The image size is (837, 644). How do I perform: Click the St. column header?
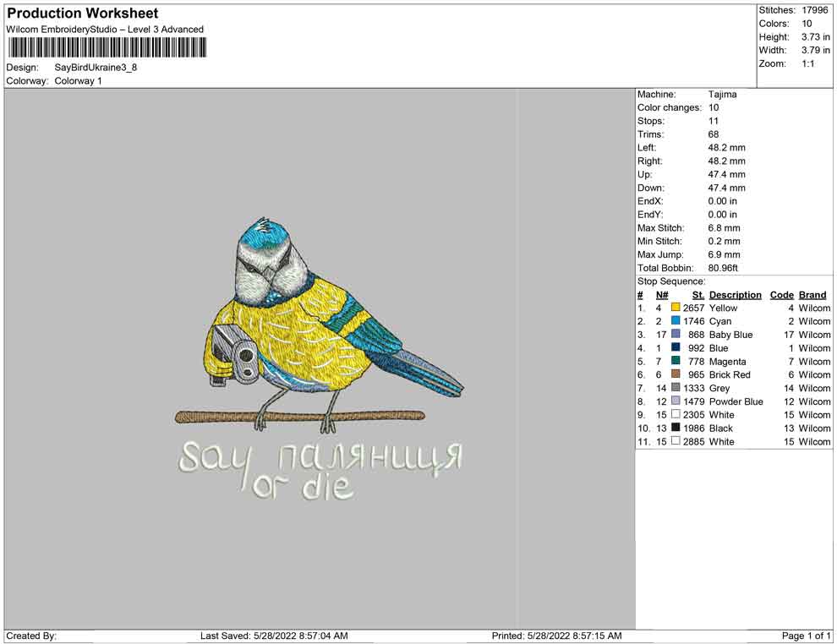pos(698,295)
